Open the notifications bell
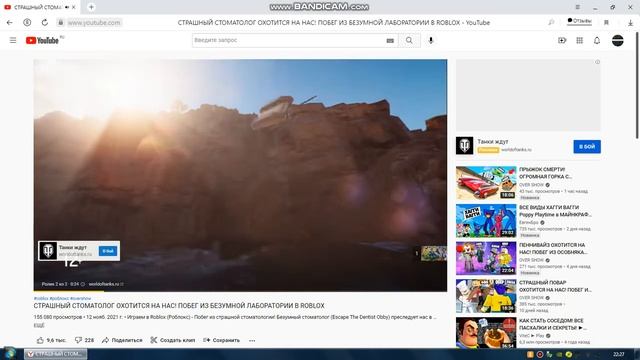This screenshot has width=640, height=360. click(x=597, y=40)
